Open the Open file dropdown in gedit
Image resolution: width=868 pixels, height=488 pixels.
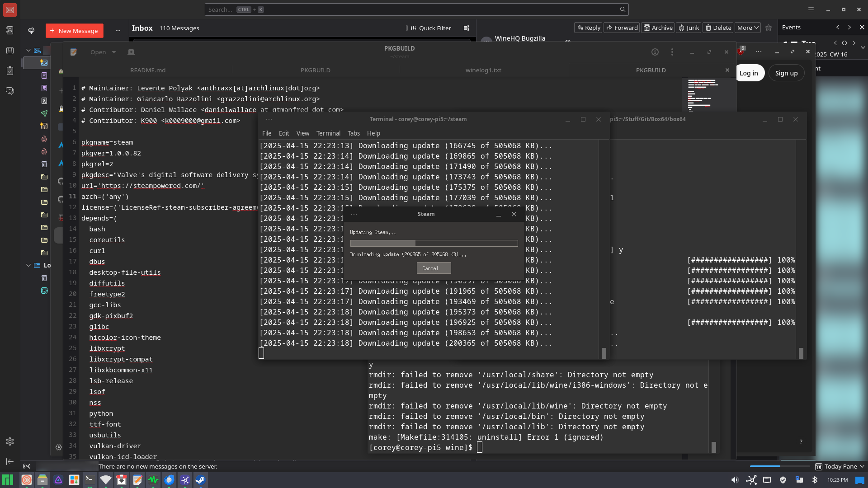[x=103, y=52]
